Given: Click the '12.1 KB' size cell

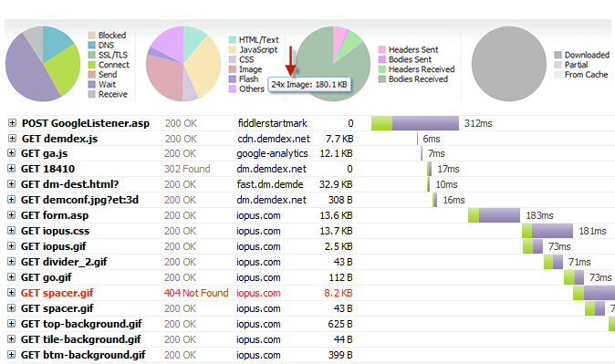Looking at the screenshot, I should [336, 153].
